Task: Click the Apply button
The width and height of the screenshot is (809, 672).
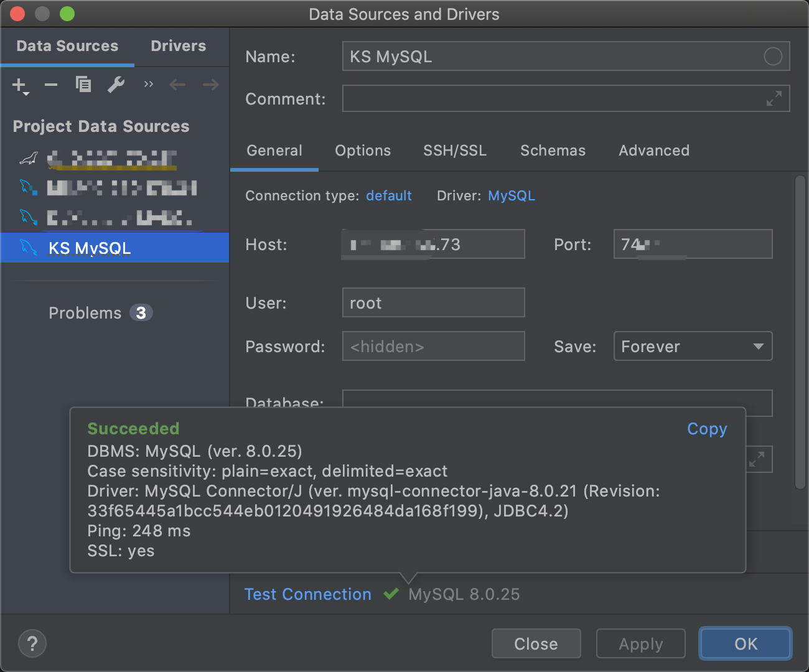Action: (641, 643)
